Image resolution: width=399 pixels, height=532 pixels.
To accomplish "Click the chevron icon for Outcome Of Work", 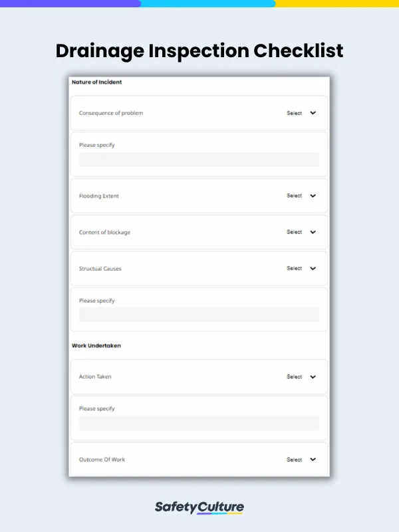I will 313,460.
